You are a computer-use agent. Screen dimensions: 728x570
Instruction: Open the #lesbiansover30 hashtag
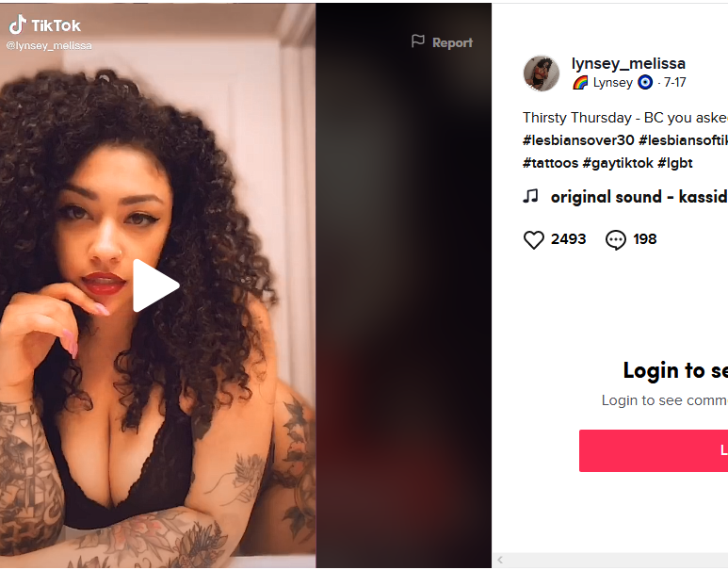pyautogui.click(x=578, y=140)
